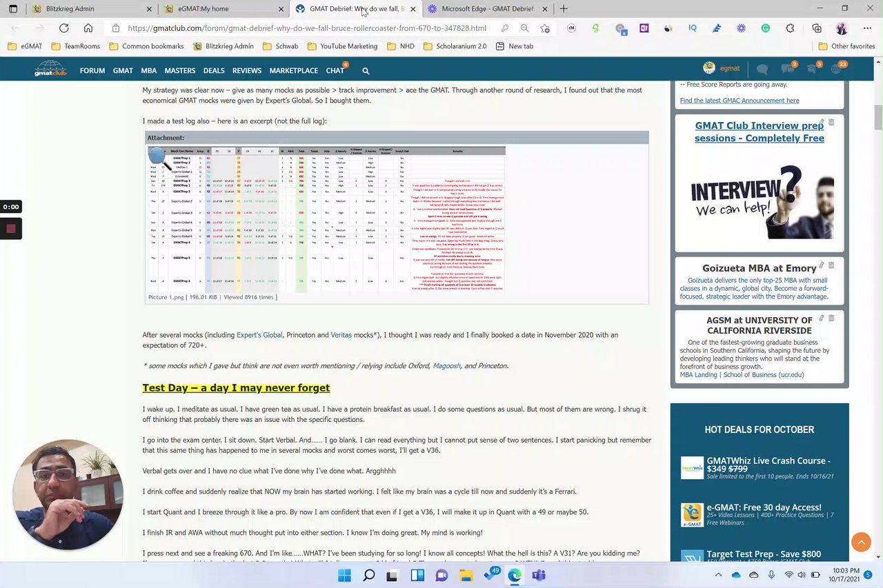Edit the Interview prep sessions ad

(x=821, y=122)
